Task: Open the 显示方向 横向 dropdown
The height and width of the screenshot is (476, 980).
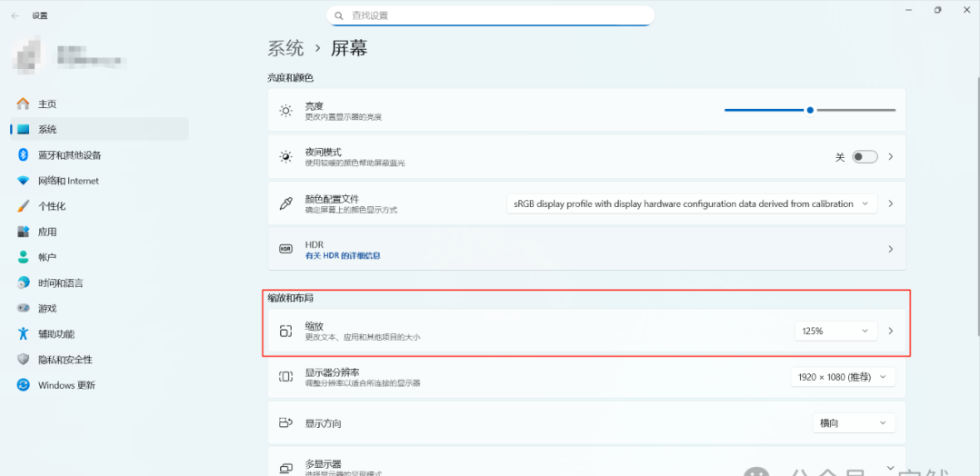Action: tap(853, 422)
